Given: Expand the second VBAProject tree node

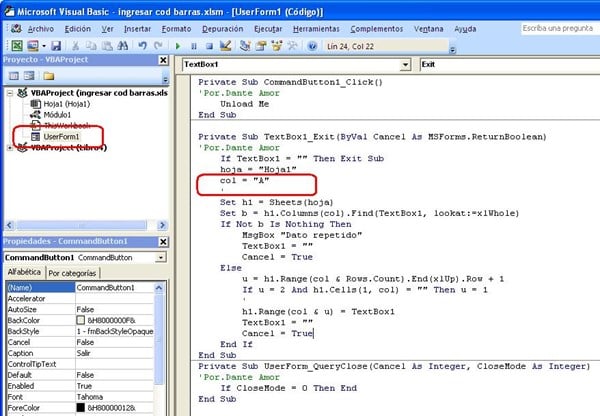Looking at the screenshot, I should pos(11,148).
